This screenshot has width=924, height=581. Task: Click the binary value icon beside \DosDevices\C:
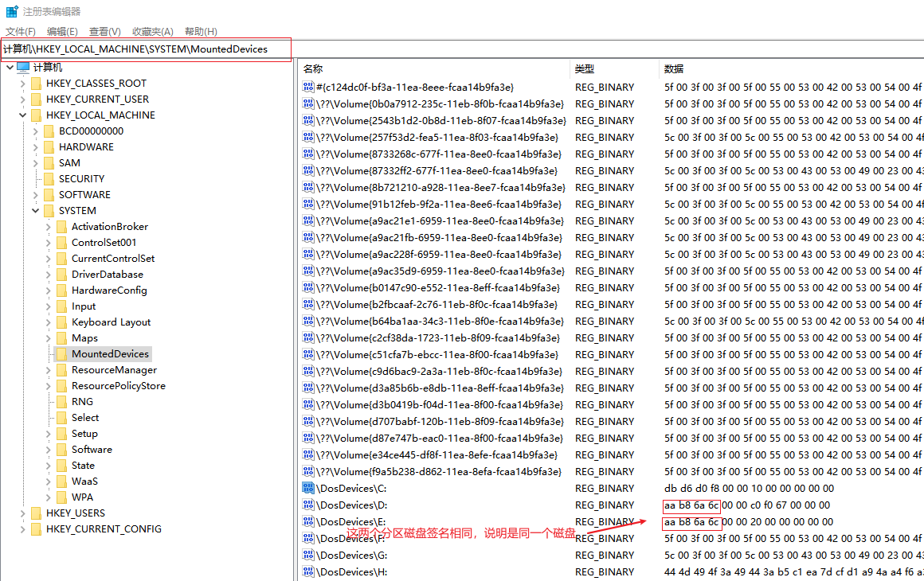[x=308, y=488]
